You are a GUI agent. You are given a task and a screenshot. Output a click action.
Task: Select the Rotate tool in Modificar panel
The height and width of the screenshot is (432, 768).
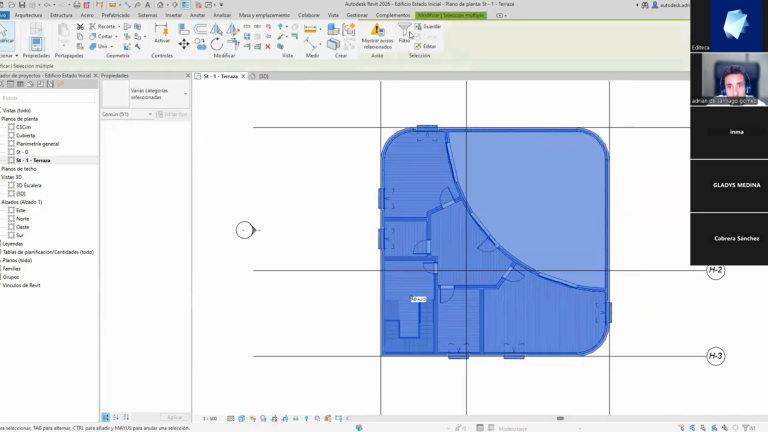pyautogui.click(x=216, y=45)
